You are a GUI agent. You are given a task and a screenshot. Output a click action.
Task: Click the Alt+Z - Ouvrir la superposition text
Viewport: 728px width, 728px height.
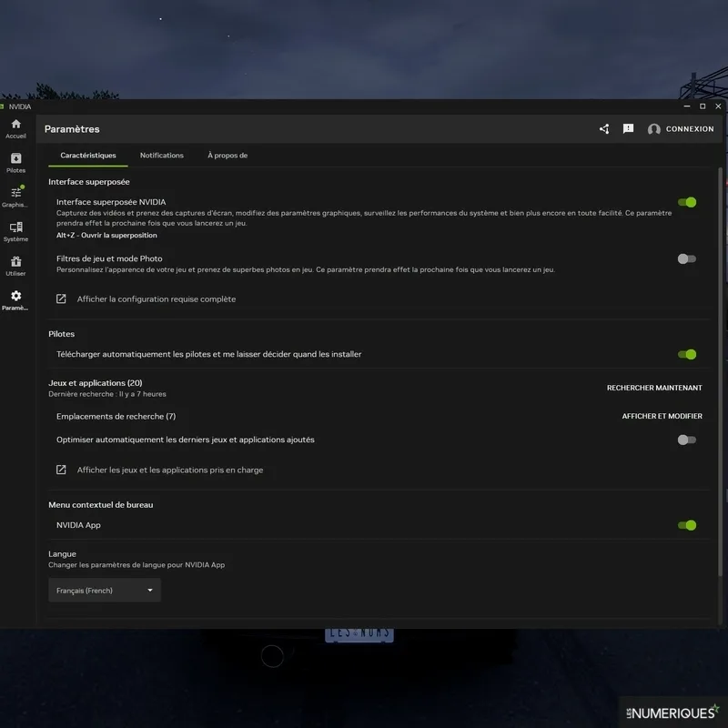tap(106, 236)
